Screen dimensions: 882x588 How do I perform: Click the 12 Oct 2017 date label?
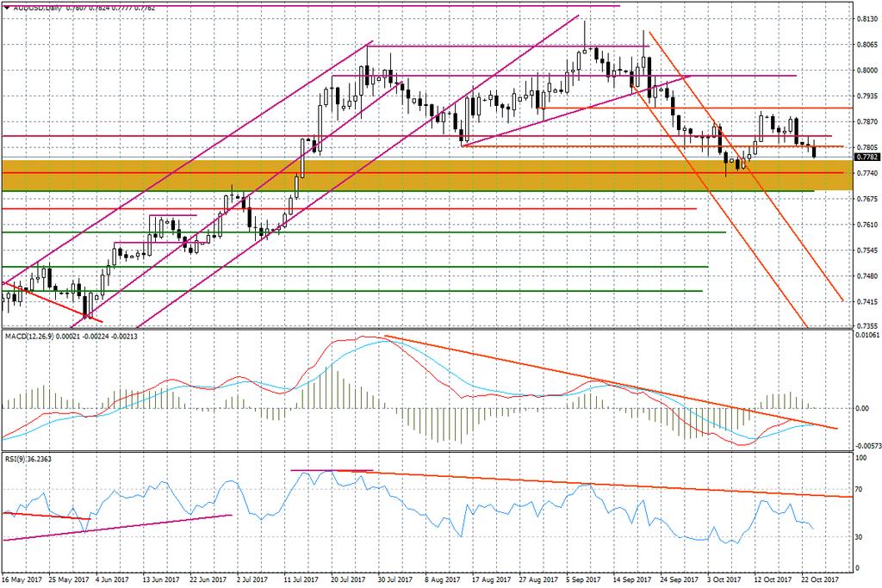[773, 579]
